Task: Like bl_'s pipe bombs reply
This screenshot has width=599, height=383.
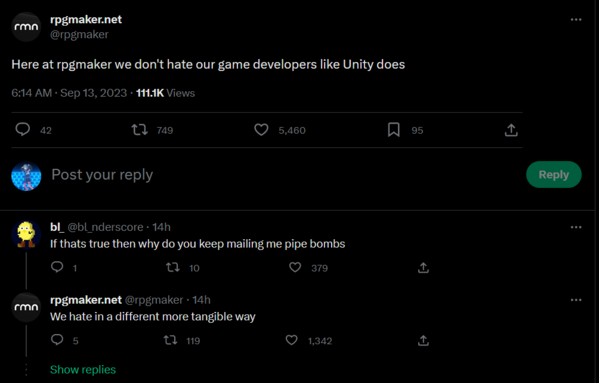Action: (x=295, y=267)
